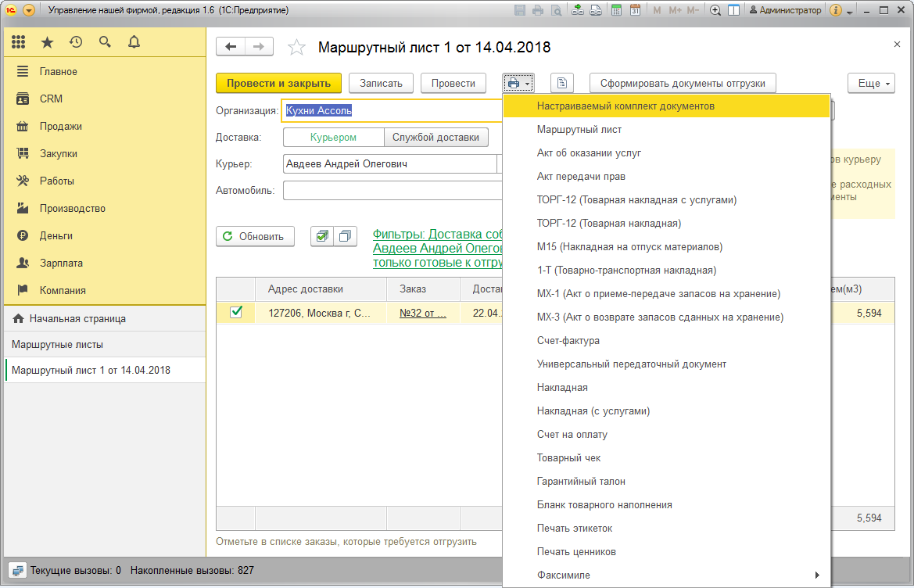
Task: Uncheck all orders icon button
Action: (345, 236)
